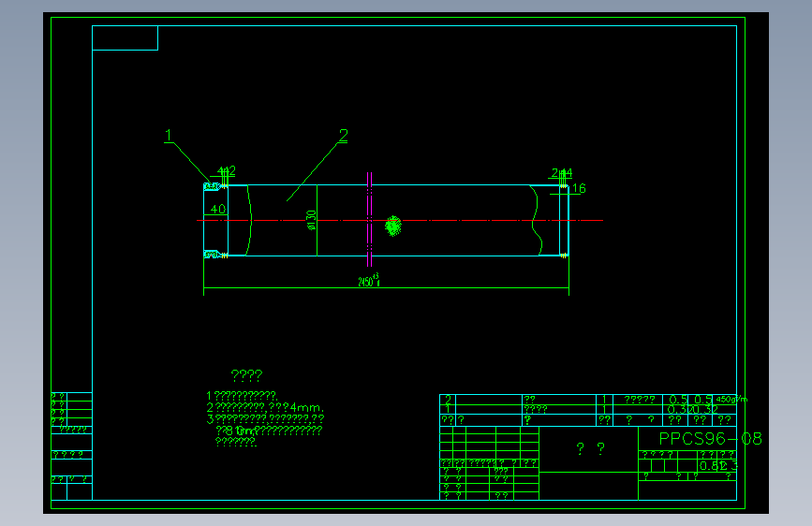Image resolution: width=812 pixels, height=526 pixels.
Task: Select the question-mark heading above the numbered notes
Action: coord(246,374)
